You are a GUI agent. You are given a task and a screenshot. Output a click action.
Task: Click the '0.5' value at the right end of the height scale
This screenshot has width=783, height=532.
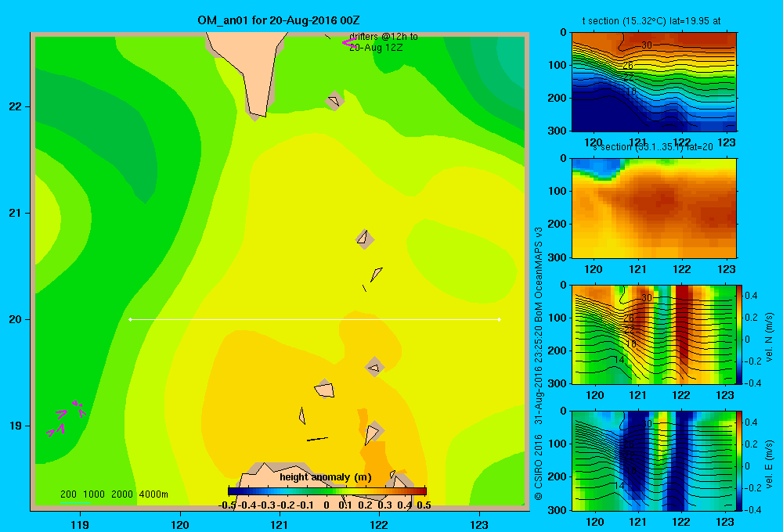point(424,505)
